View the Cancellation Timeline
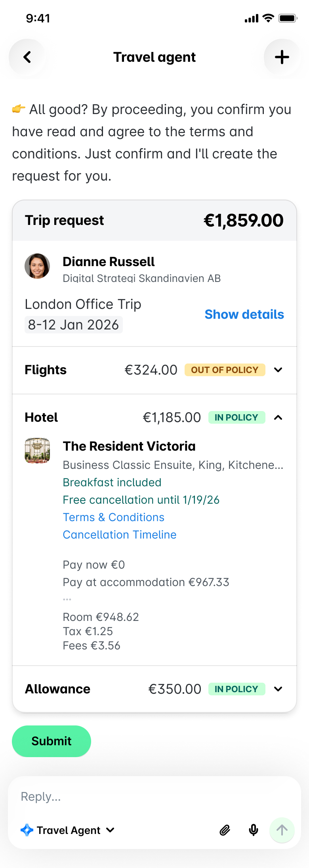This screenshot has width=309, height=868. tap(119, 535)
